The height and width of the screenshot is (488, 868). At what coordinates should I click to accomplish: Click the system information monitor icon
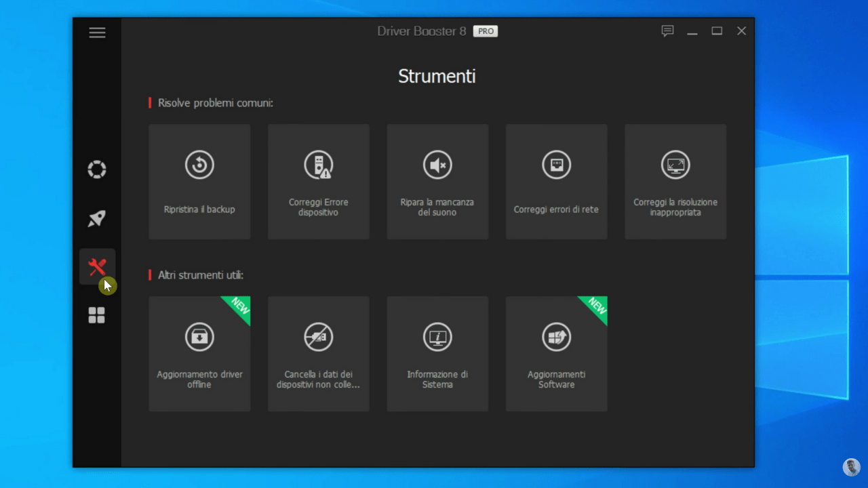[x=437, y=337]
